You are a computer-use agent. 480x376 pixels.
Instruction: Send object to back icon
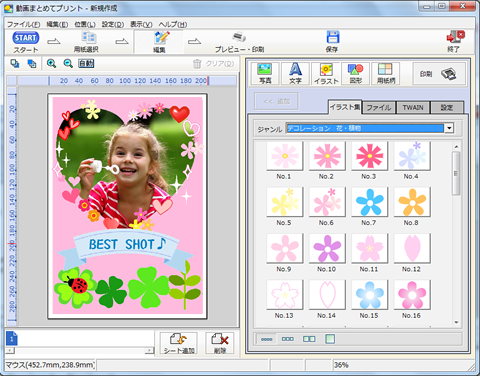click(32, 63)
